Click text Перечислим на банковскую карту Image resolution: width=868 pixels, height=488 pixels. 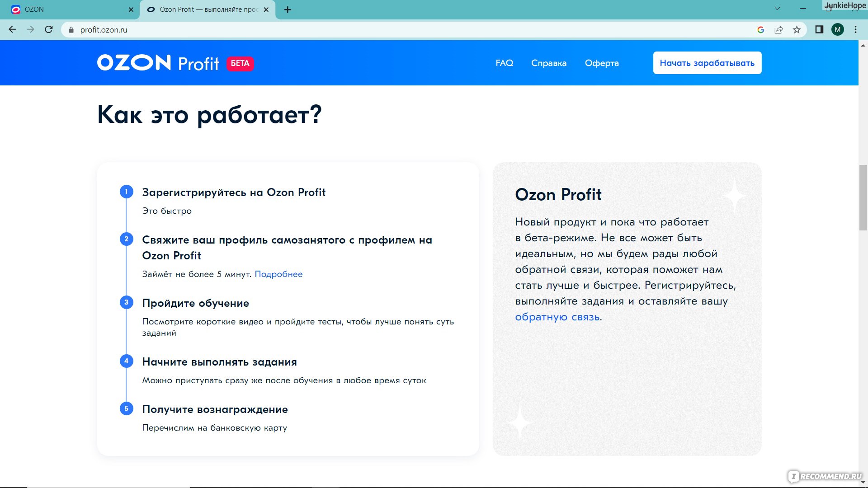(x=214, y=428)
